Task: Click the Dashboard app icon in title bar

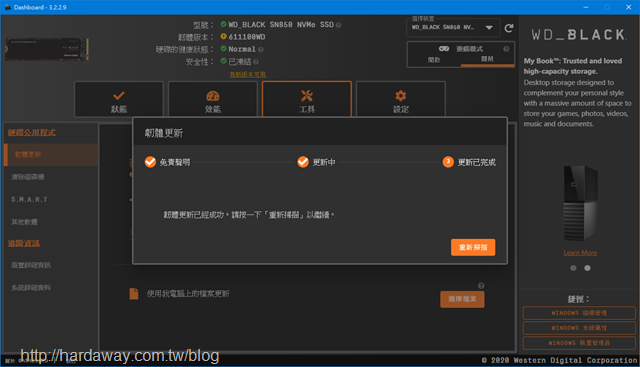Action: 8,7
